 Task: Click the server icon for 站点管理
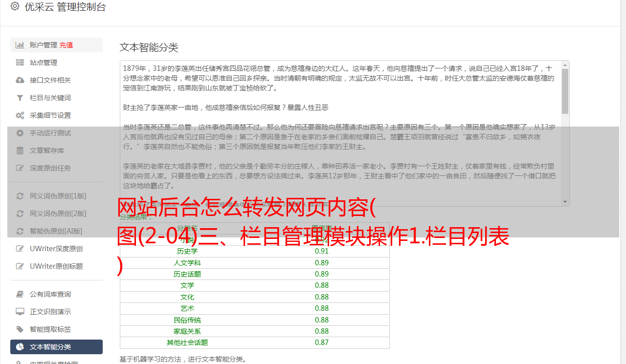[x=20, y=63]
